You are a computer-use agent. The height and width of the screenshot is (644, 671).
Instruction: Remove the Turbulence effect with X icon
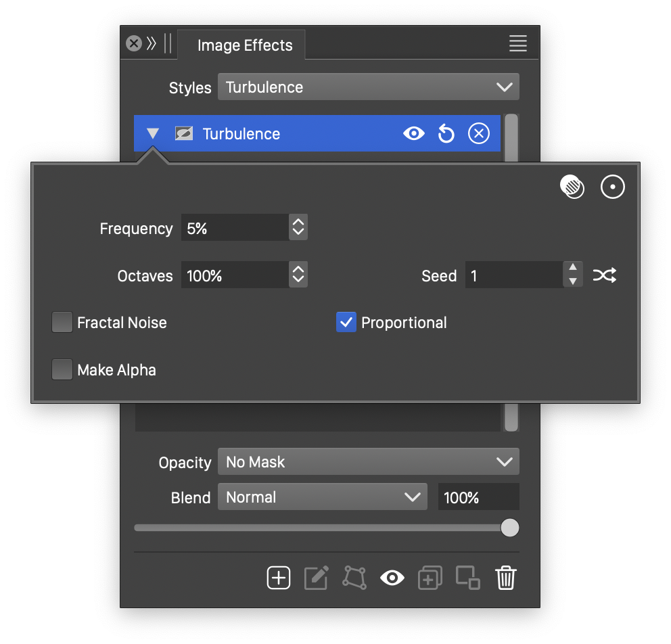(x=478, y=134)
